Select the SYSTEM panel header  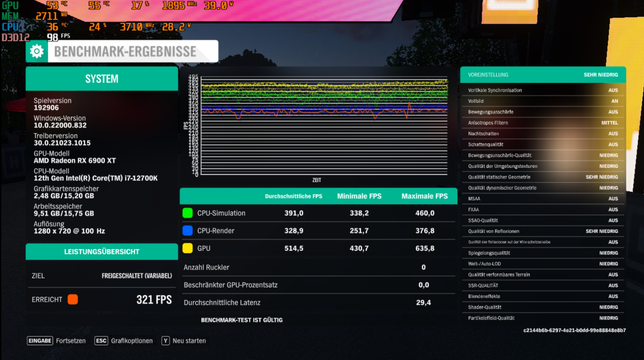click(x=102, y=79)
